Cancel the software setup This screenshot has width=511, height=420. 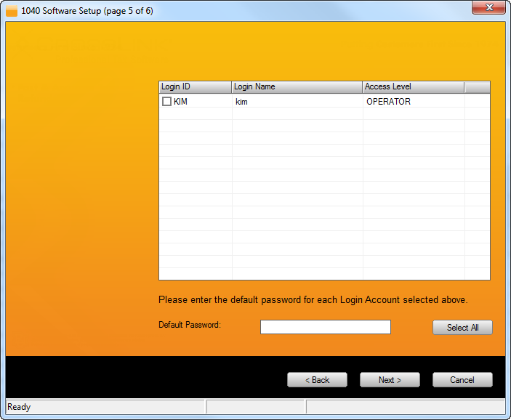(x=462, y=380)
